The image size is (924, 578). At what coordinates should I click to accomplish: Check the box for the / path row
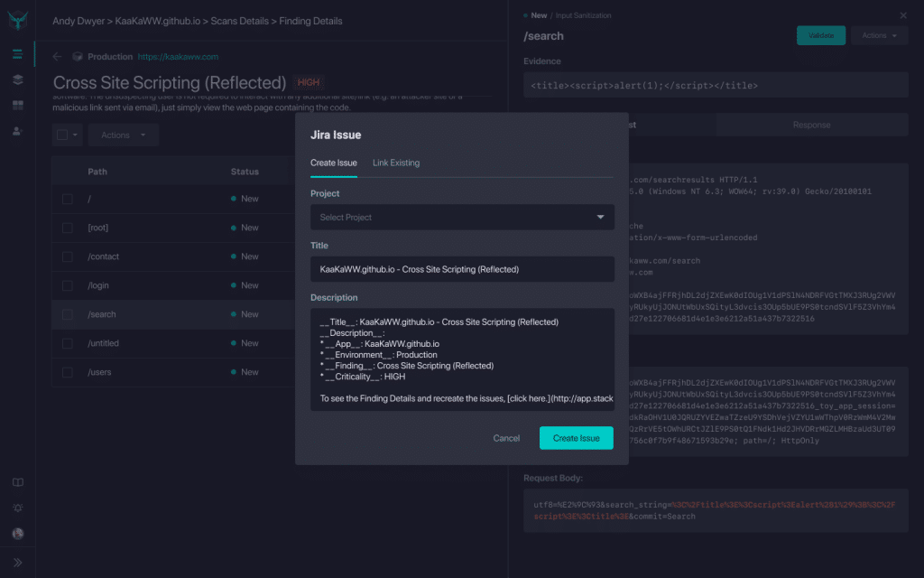(x=67, y=199)
